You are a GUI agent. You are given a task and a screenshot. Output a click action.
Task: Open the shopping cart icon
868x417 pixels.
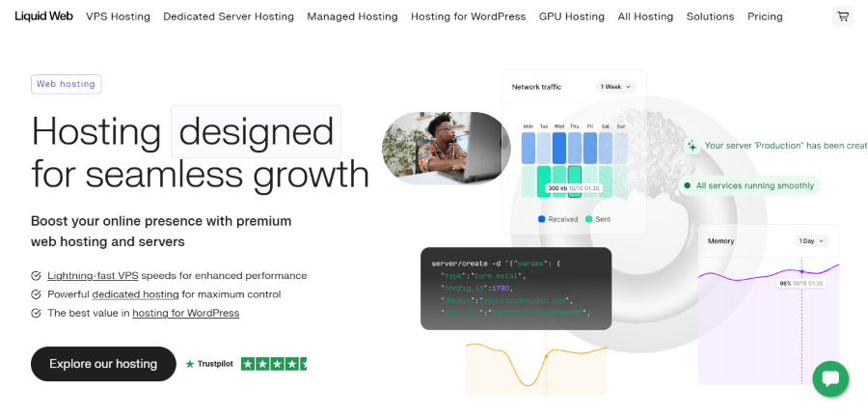click(842, 16)
